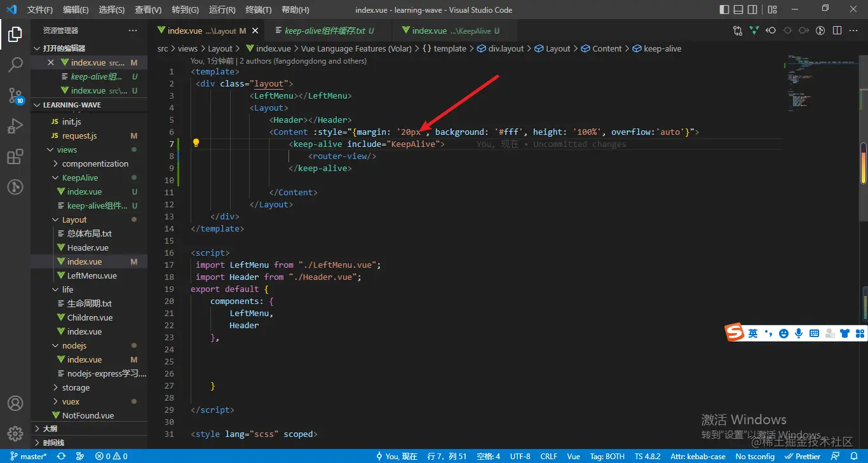
Task: Click the template breadcrumb item
Action: tap(445, 48)
